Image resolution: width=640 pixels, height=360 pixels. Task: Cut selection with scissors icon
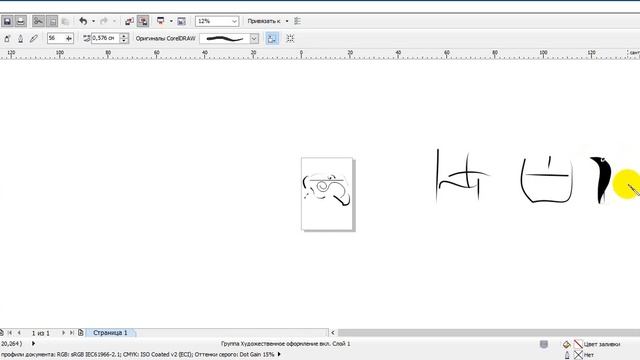pos(38,21)
